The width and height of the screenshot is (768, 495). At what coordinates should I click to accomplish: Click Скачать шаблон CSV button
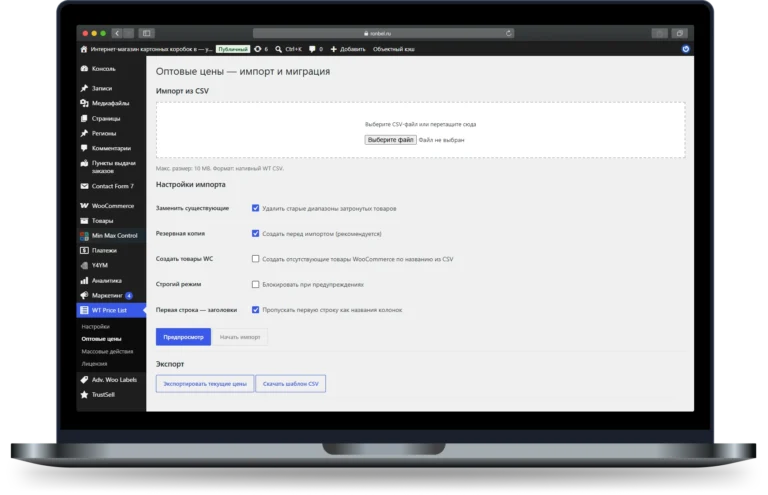tap(291, 384)
